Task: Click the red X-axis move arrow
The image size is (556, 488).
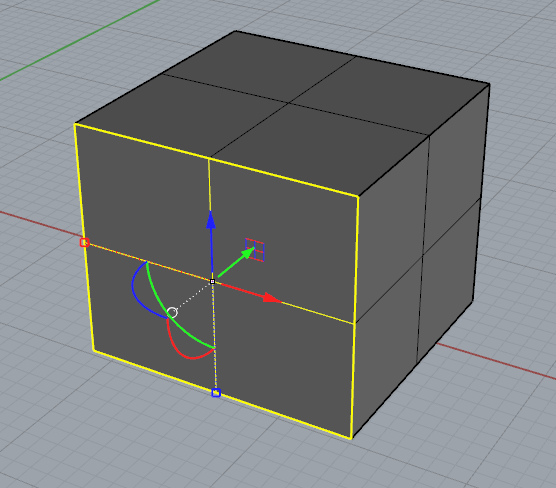Action: pos(272,298)
